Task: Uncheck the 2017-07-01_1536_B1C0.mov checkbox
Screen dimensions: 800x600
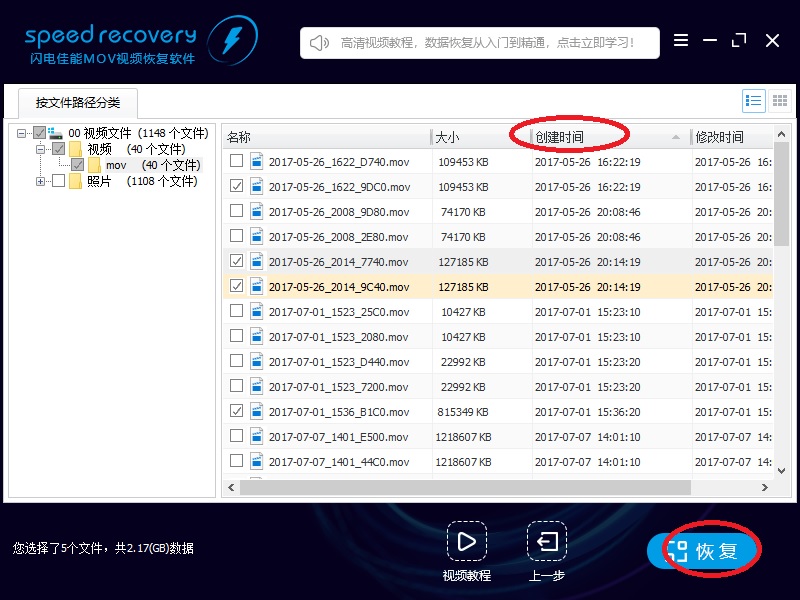Action: tap(236, 411)
